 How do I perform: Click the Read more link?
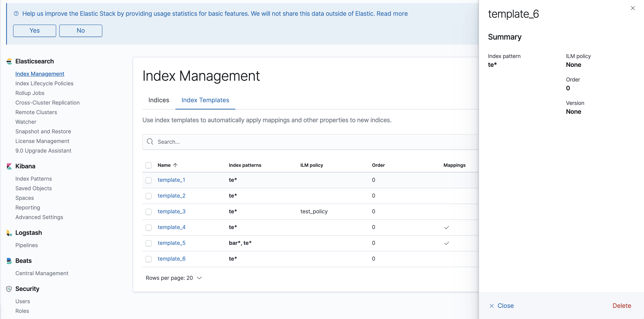392,14
